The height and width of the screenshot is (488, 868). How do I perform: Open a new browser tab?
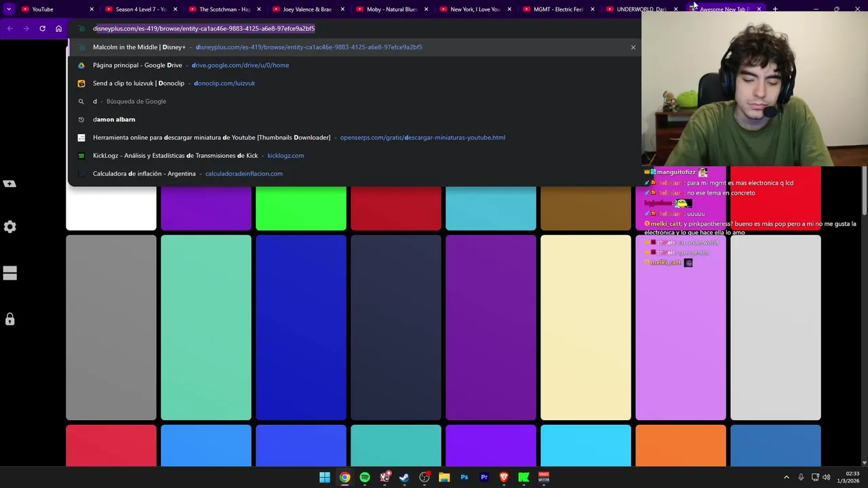775,9
